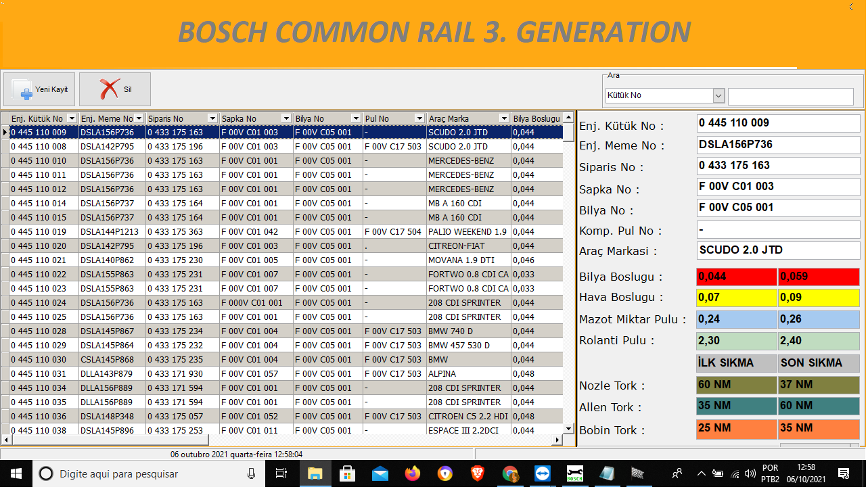Open the Araç Marka column filter dropdown
This screenshot has width=868, height=489.
click(504, 118)
